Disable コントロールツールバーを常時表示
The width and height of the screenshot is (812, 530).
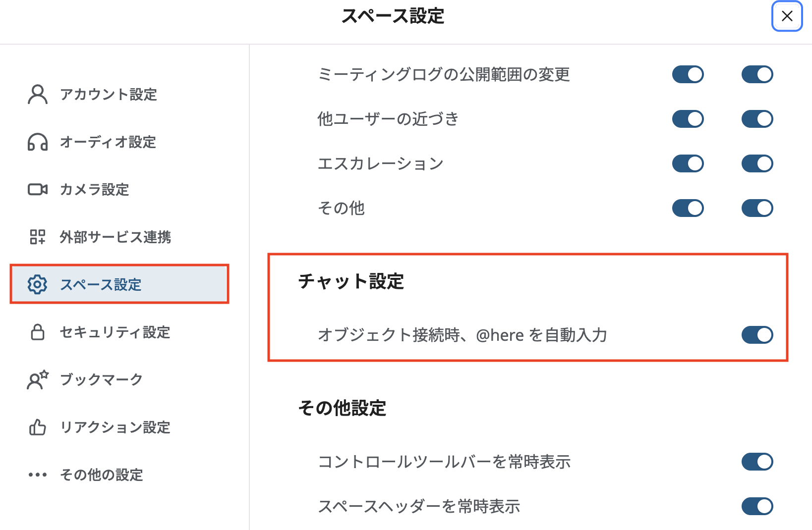756,462
